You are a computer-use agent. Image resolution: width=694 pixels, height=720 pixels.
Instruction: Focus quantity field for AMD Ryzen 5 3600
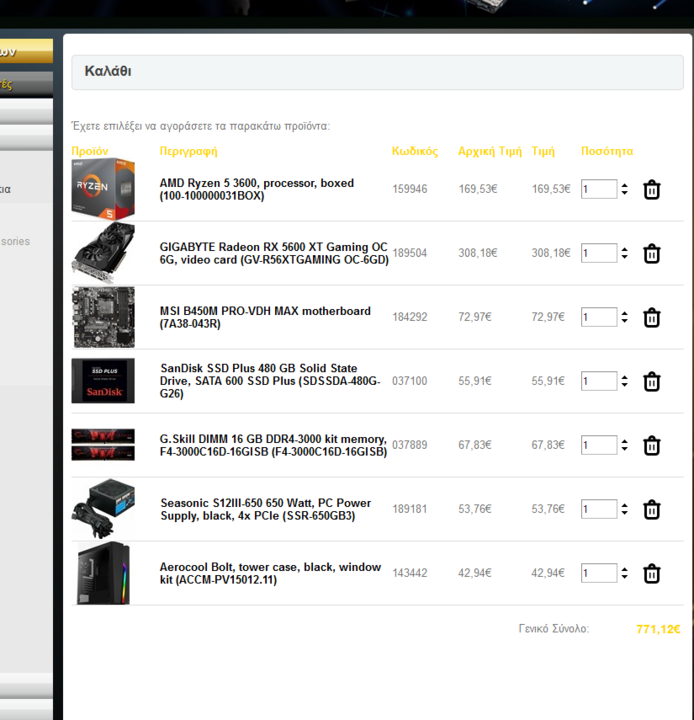point(599,189)
